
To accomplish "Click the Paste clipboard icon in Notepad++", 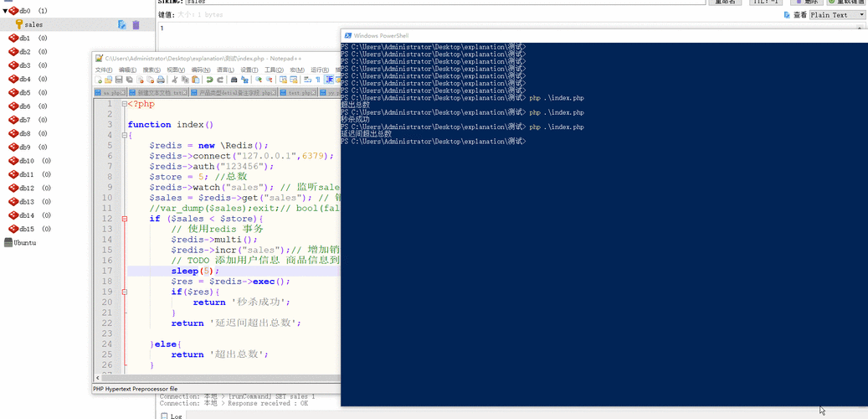I will pos(195,80).
